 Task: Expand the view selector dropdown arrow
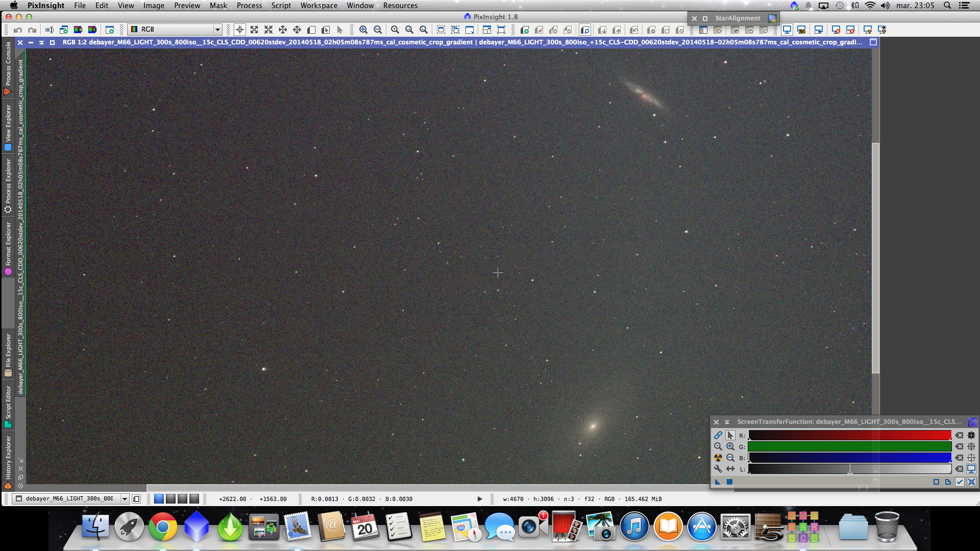(125, 499)
